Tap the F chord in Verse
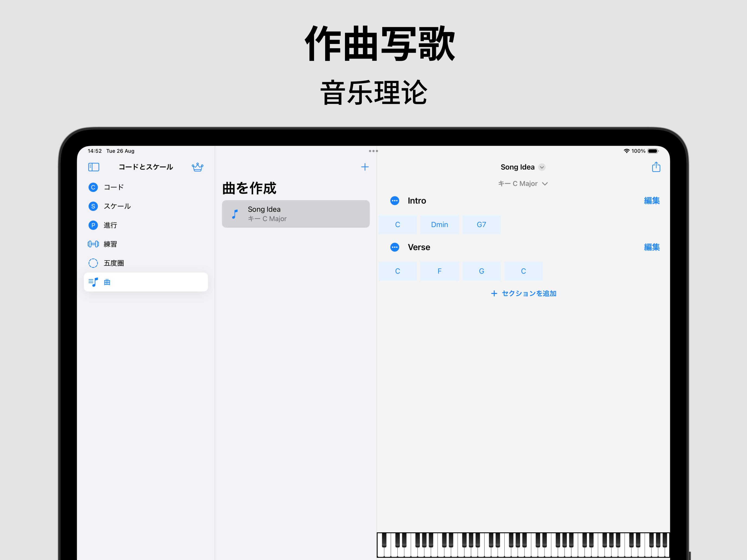This screenshot has width=747, height=560. [x=439, y=271]
